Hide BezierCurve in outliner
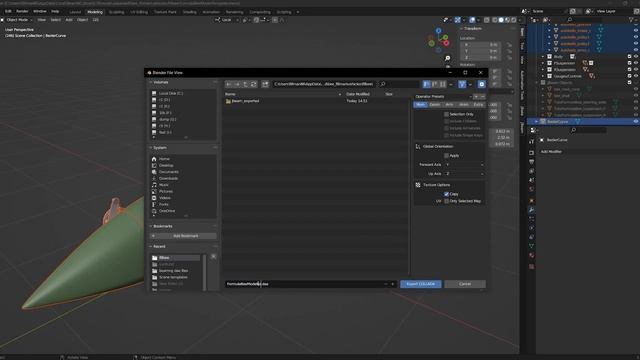Image resolution: width=640 pixels, height=360 pixels. 636,122
